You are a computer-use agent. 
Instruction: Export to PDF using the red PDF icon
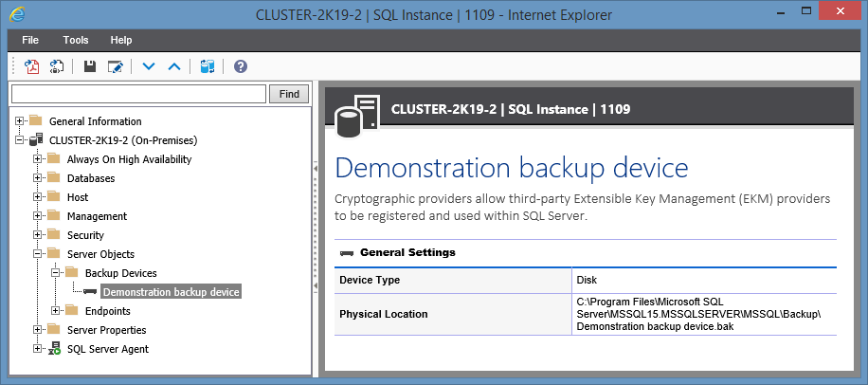[x=31, y=67]
